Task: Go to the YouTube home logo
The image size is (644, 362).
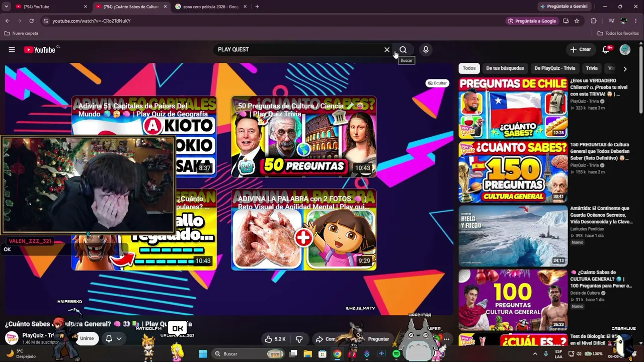Action: (40, 50)
